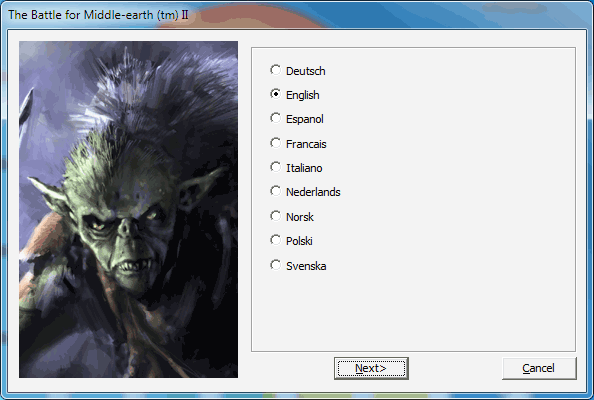
Task: Click the Next> button
Action: pyautogui.click(x=371, y=368)
